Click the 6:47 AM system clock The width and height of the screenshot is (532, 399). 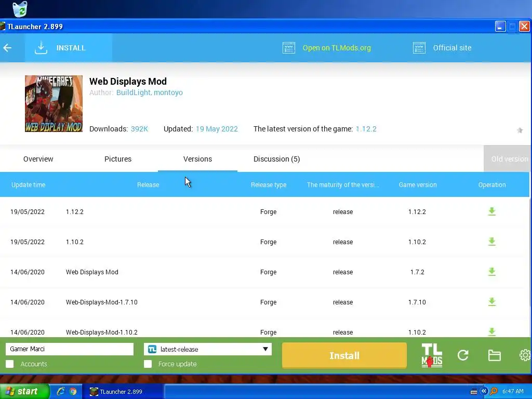point(513,392)
